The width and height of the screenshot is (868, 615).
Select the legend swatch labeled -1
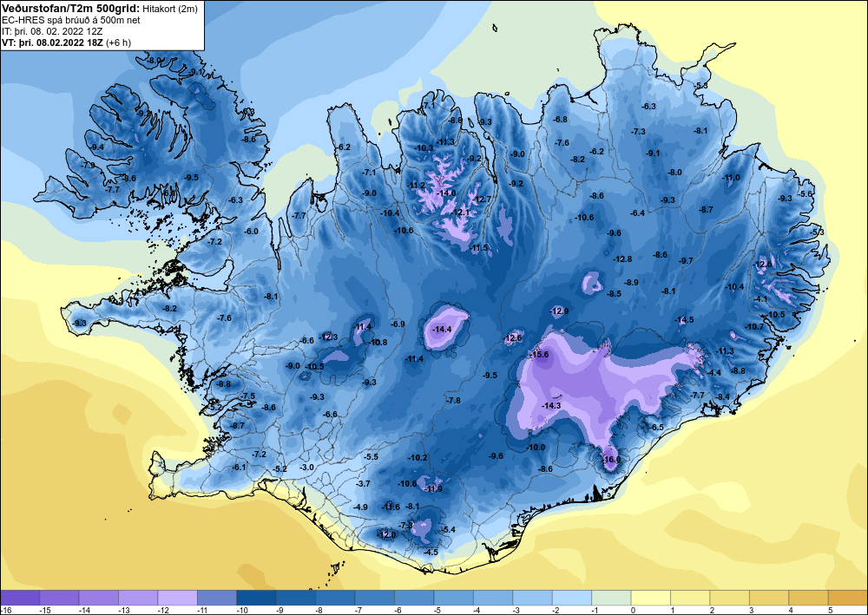point(611,598)
